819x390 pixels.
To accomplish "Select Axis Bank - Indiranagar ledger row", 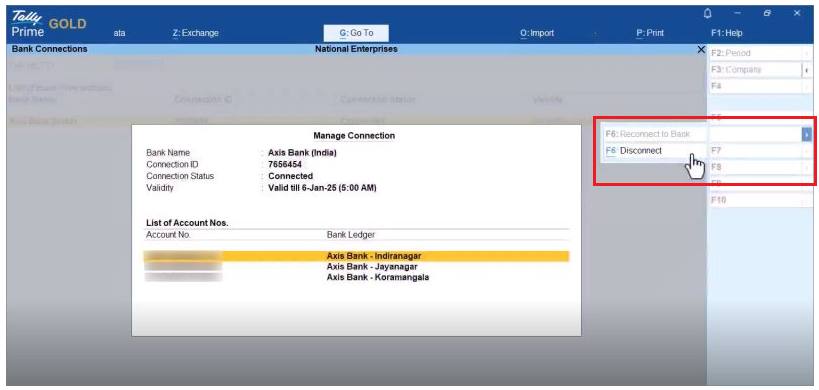I will point(356,256).
